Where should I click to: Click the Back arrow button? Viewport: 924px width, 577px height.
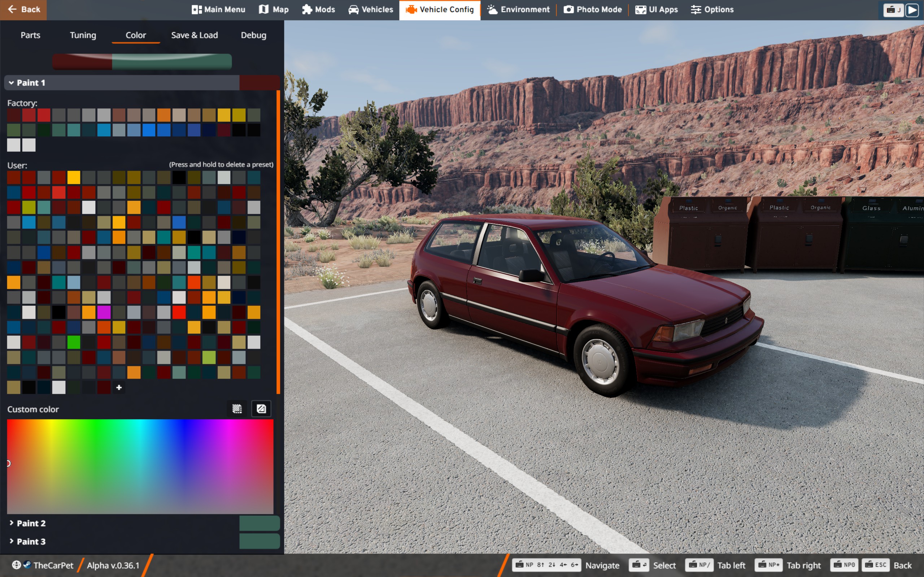click(x=23, y=9)
